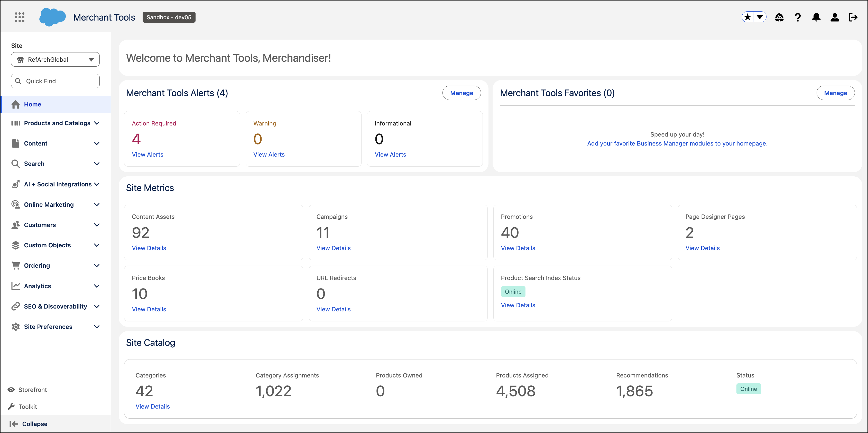Screen dimensions: 868x433
Task: Click the Analytics chart icon
Action: [x=15, y=286]
